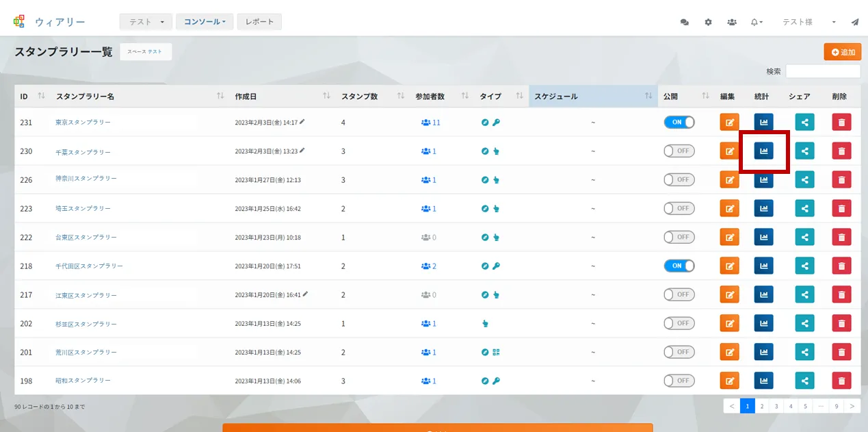The width and height of the screenshot is (868, 432).
Task: Go to the レポート tab
Action: (259, 22)
